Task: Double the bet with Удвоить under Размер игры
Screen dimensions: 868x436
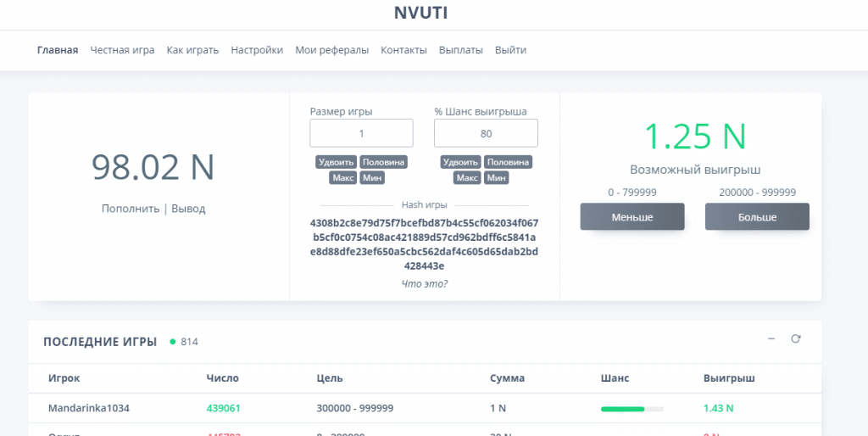Action: point(336,162)
